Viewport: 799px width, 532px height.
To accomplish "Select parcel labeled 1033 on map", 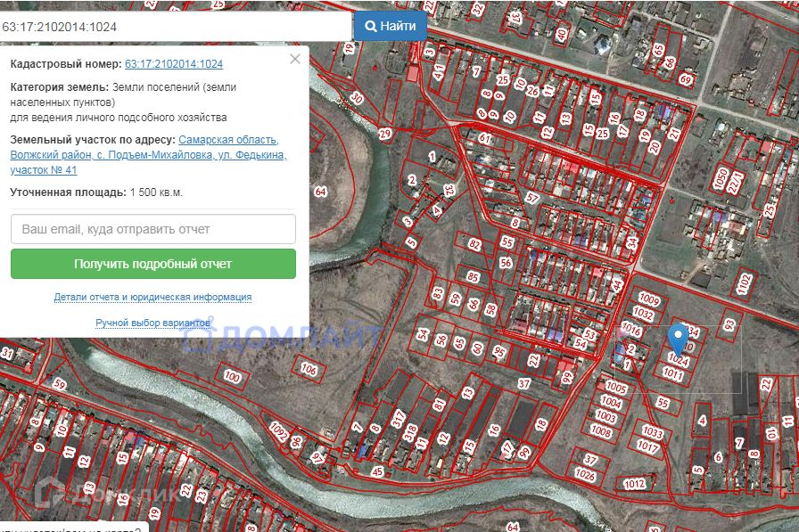I will [652, 432].
